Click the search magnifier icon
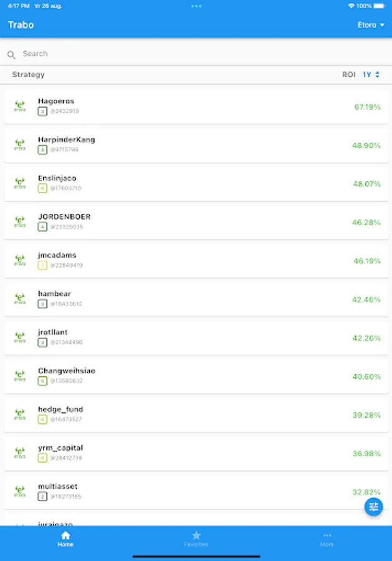The width and height of the screenshot is (392, 561). (11, 55)
